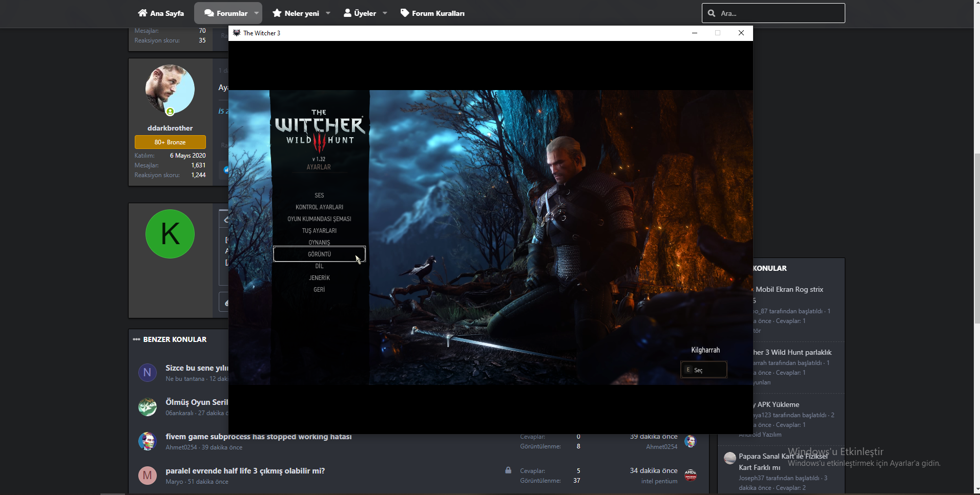Open GÖRÜNTÜ settings in Witcher menu
Viewport: 980px width, 495px height.
click(x=319, y=254)
